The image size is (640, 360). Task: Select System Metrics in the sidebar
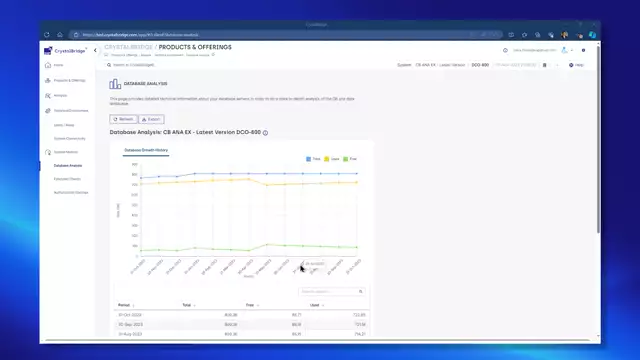66,152
